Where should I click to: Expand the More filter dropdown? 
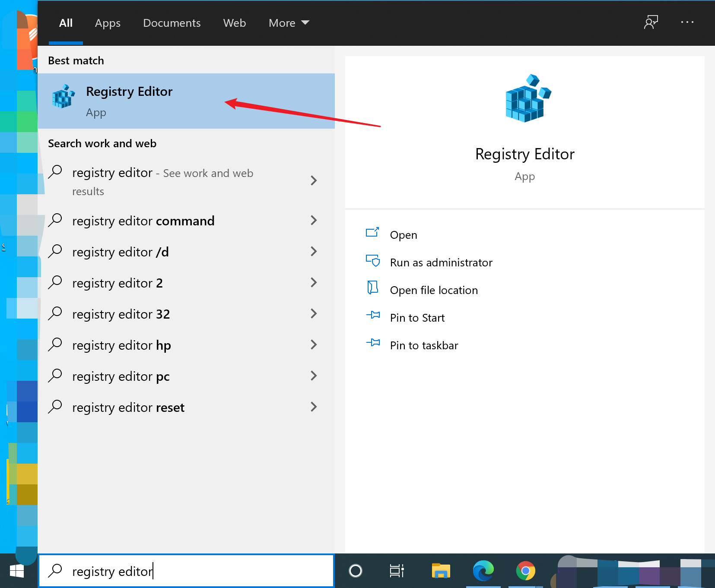click(289, 23)
